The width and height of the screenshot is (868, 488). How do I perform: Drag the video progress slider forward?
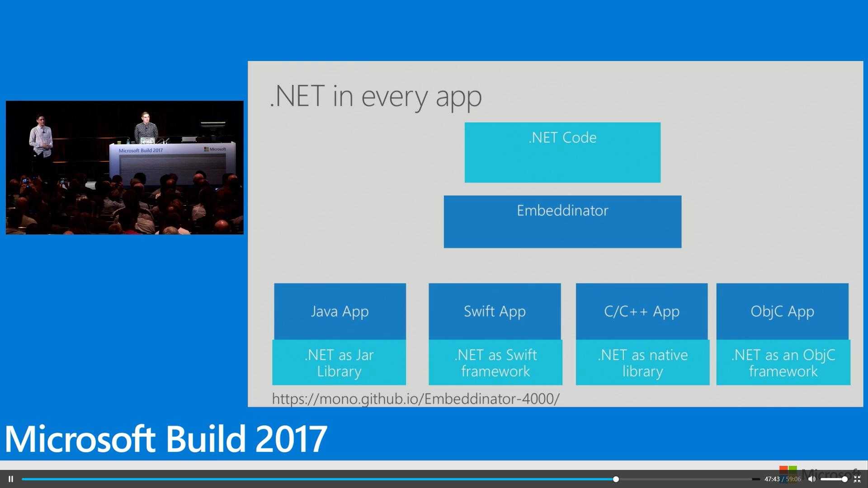pos(685,479)
